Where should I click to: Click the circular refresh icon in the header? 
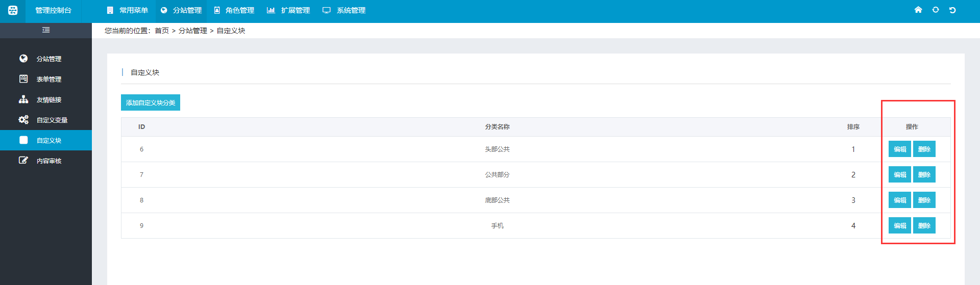coord(936,10)
